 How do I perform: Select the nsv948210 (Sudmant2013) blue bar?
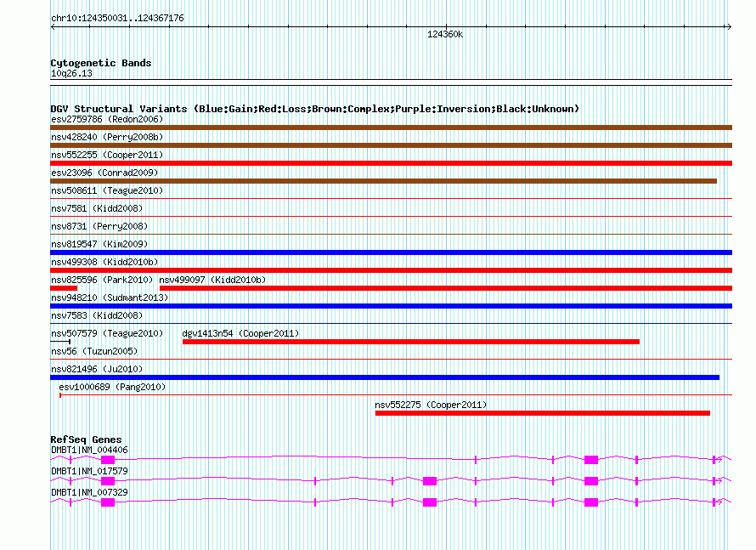coord(391,306)
